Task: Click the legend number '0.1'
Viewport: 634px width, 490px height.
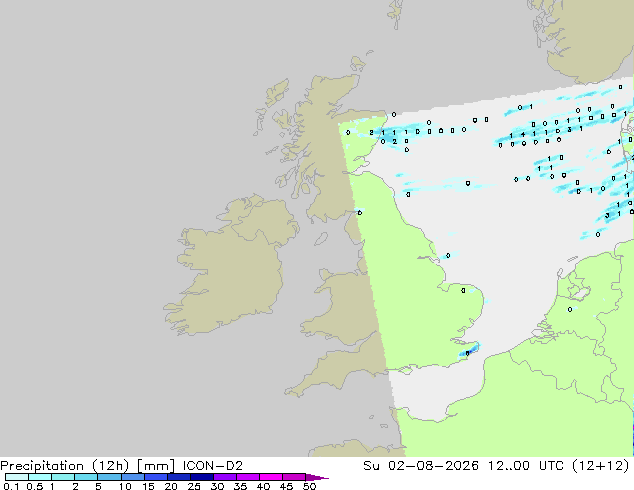Action: [x=11, y=486]
